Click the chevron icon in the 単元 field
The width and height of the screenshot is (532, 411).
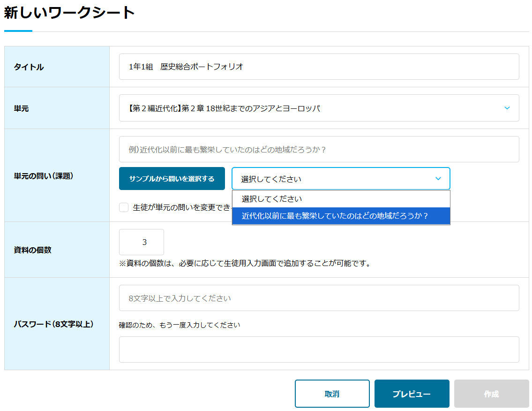click(x=507, y=108)
